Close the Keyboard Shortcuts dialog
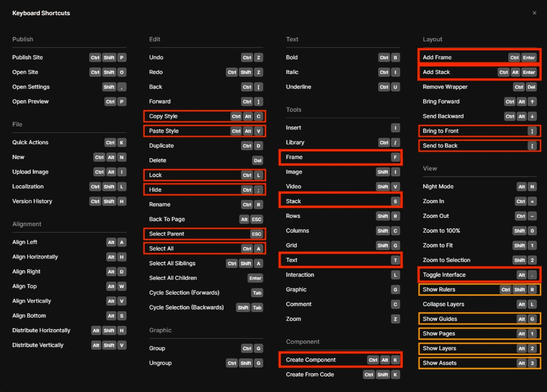Screen dimensions: 547x392 coord(534,13)
